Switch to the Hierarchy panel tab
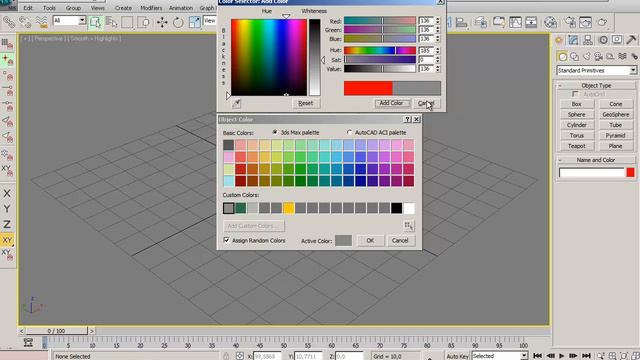This screenshot has height=360, width=640. tap(588, 40)
